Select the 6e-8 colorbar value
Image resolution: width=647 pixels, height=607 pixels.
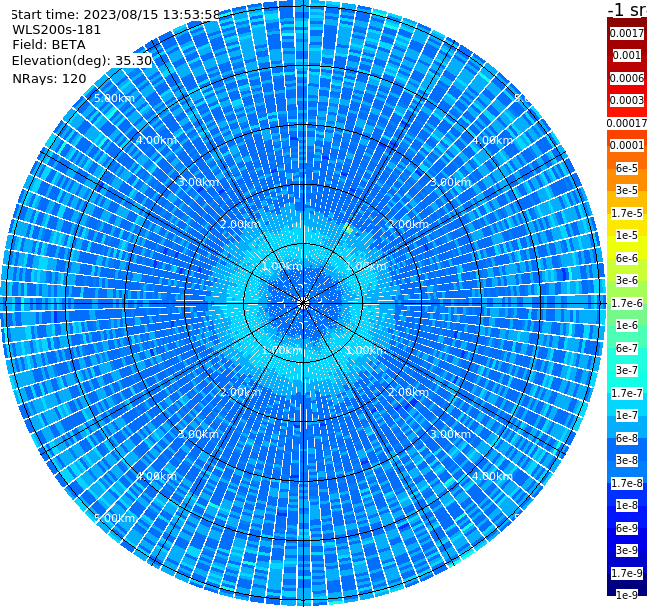point(627,438)
